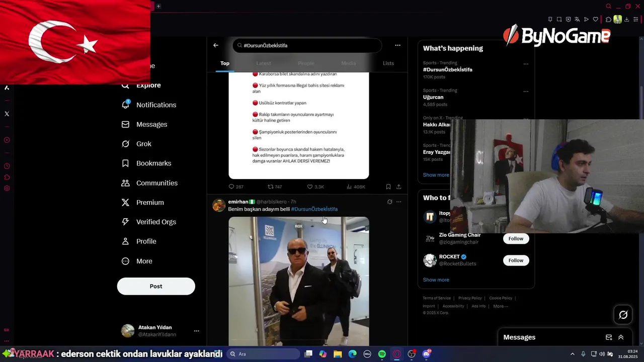Image resolution: width=644 pixels, height=362 pixels.
Task: Open browser page translate icon
Action: [577, 20]
